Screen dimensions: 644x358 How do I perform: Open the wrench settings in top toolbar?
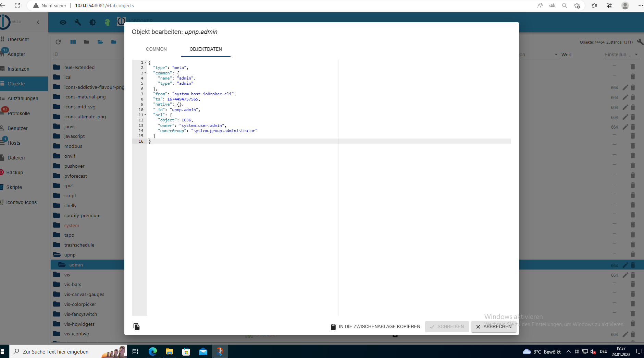click(x=78, y=22)
